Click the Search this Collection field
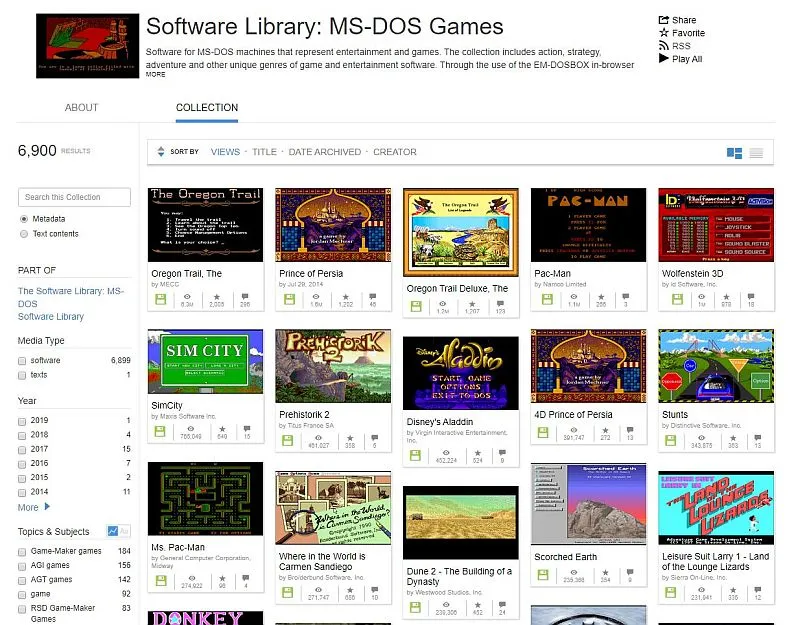The image size is (800, 625). (74, 196)
